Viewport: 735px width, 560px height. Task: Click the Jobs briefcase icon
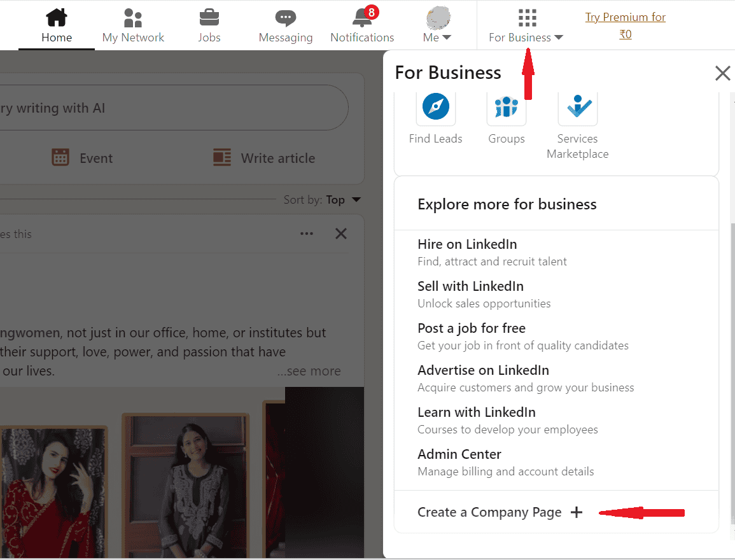(209, 17)
